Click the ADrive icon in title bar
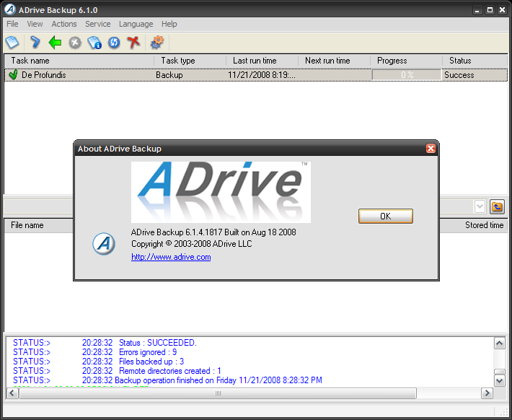 (10, 9)
